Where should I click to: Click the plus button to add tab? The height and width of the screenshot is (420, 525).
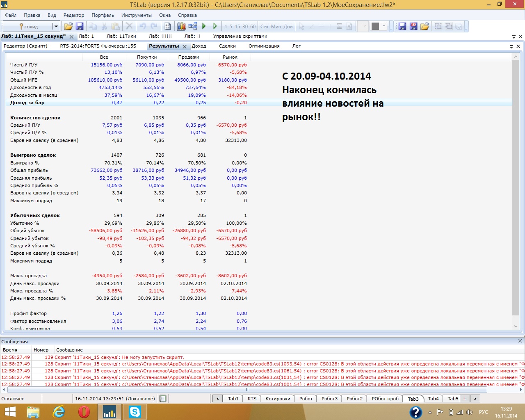(465, 399)
